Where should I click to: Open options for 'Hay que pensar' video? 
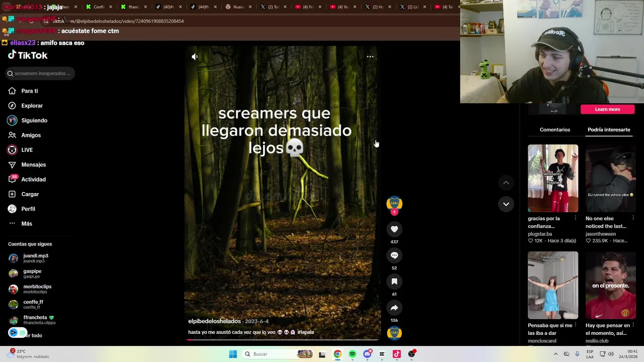633,325
